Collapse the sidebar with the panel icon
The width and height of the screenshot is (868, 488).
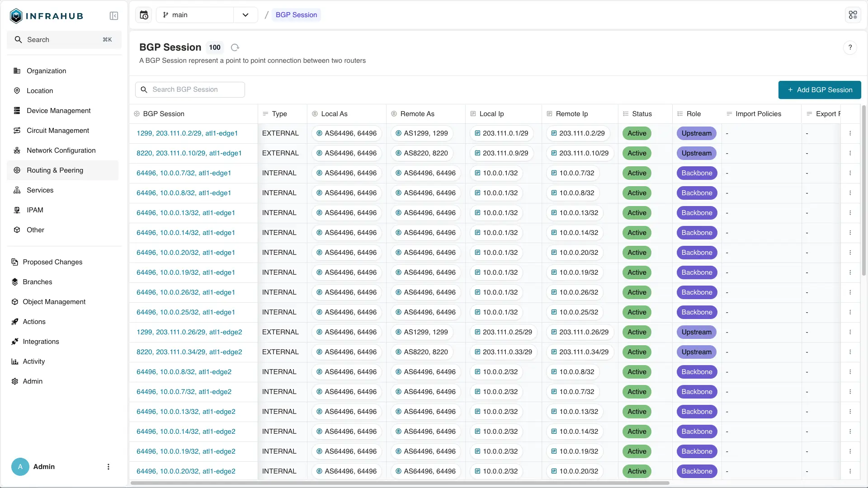114,16
